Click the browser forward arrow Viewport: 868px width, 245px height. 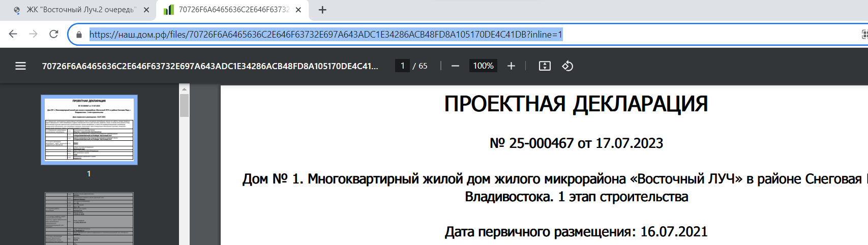[34, 34]
